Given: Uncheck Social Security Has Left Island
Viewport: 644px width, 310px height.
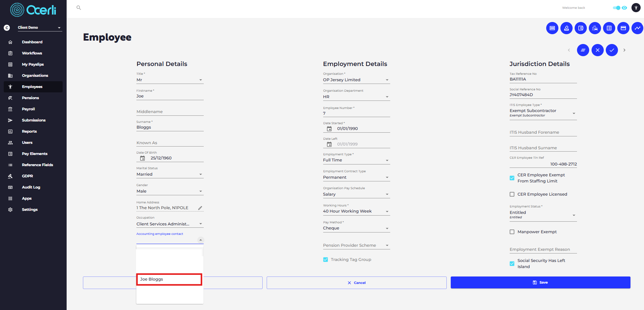Looking at the screenshot, I should 512,264.
